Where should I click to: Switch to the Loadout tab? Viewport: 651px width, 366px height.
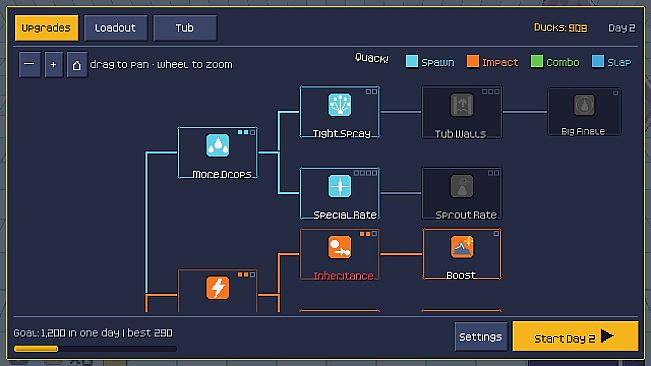pos(115,28)
